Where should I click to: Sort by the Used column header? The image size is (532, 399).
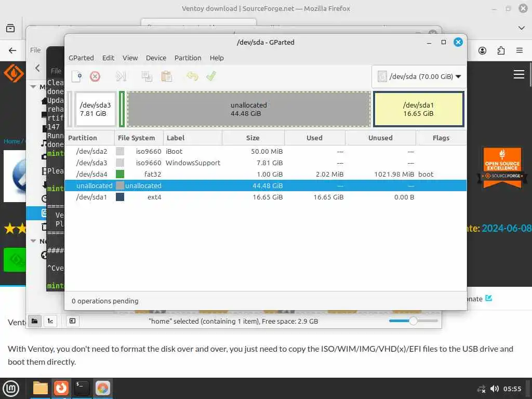coord(314,138)
